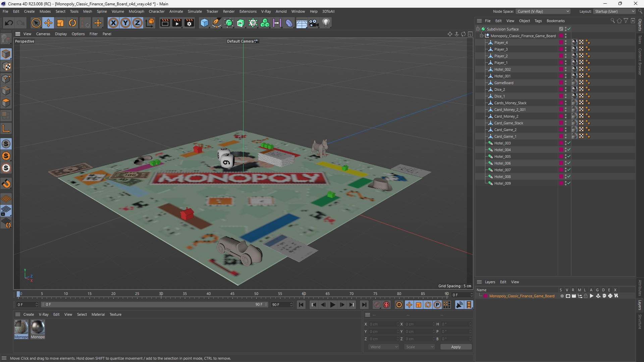Switch to Points mode

coord(6,79)
